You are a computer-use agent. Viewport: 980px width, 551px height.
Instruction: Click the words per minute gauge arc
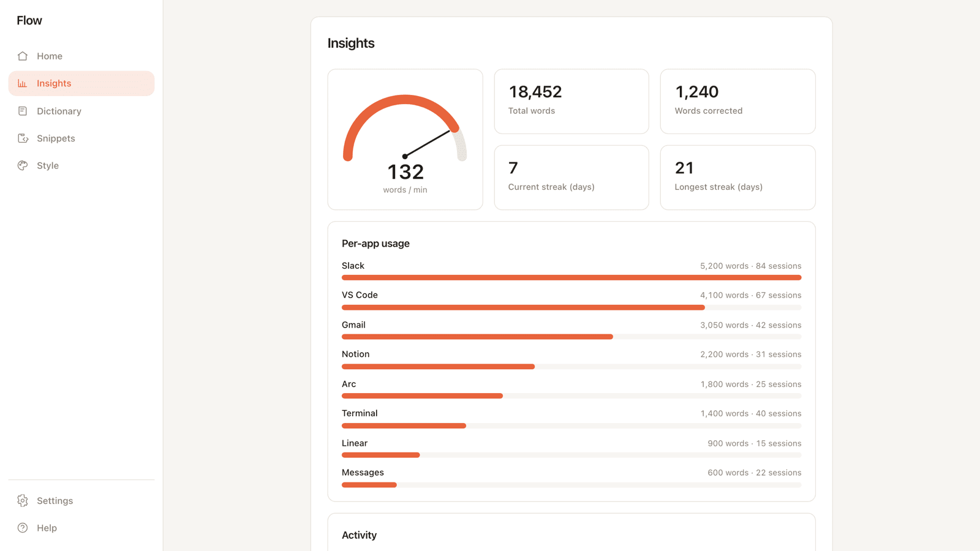[x=405, y=127]
